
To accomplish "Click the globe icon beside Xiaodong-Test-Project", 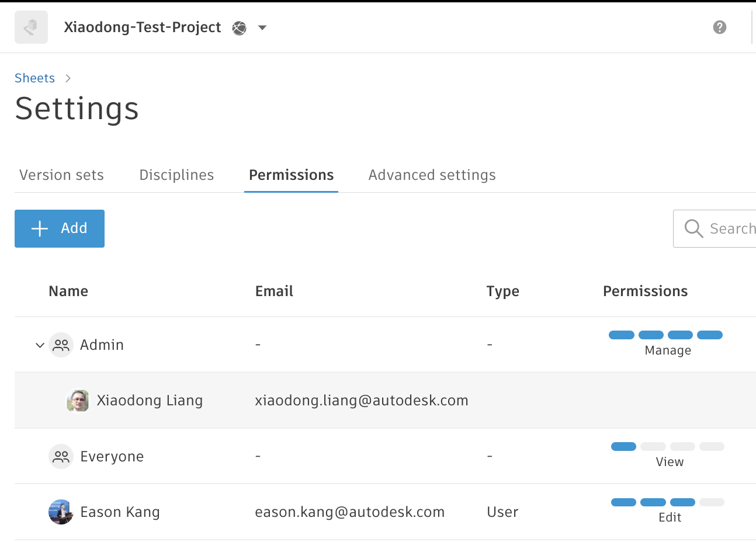I will coord(239,28).
